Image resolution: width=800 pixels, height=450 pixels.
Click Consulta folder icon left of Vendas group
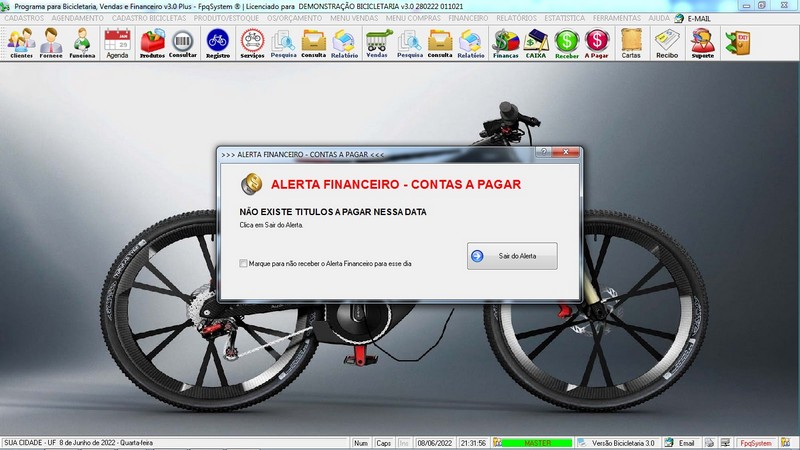313,43
